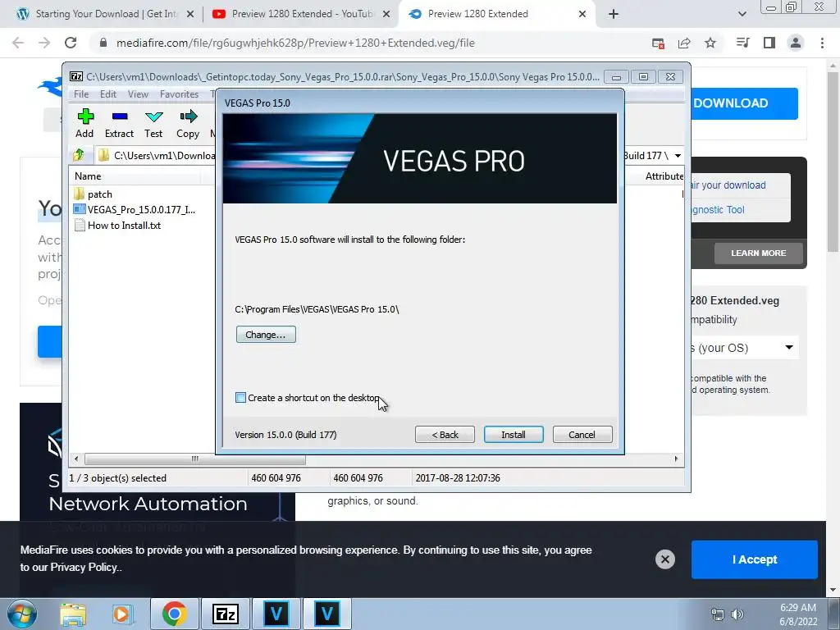Viewport: 840px width, 630px height.
Task: Click the second VEGAS taskbar icon
Action: tap(326, 614)
